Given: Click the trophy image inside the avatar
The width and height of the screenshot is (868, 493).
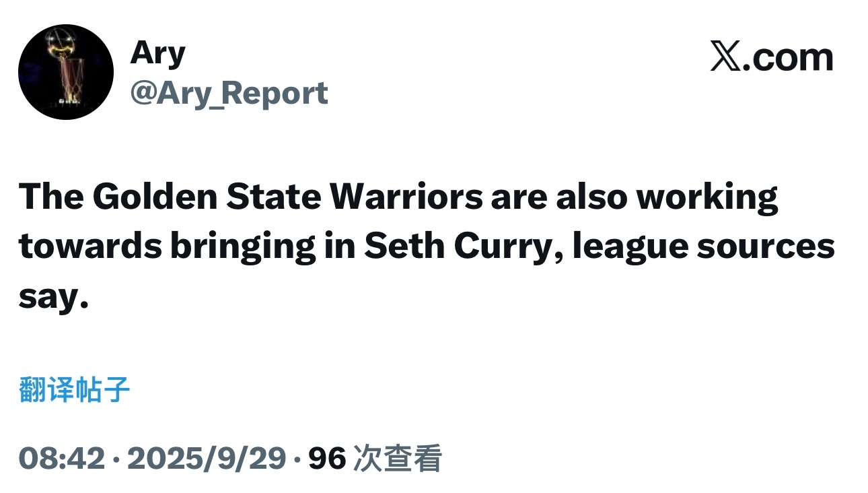Looking at the screenshot, I should click(x=66, y=71).
